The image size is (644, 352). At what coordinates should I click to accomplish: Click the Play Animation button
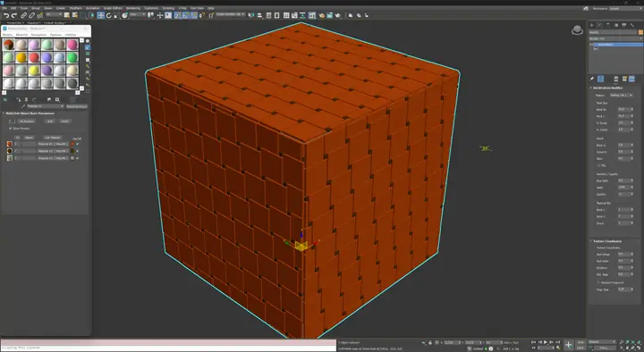tap(545, 342)
